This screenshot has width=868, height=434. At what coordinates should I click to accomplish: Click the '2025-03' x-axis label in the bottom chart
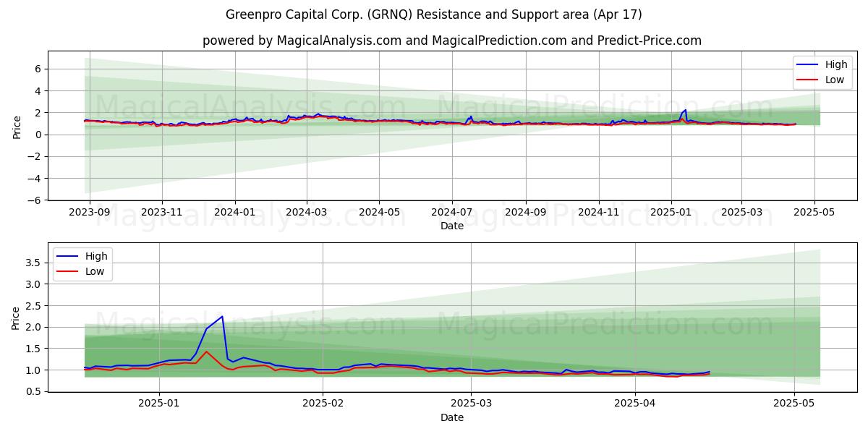pyautogui.click(x=471, y=404)
